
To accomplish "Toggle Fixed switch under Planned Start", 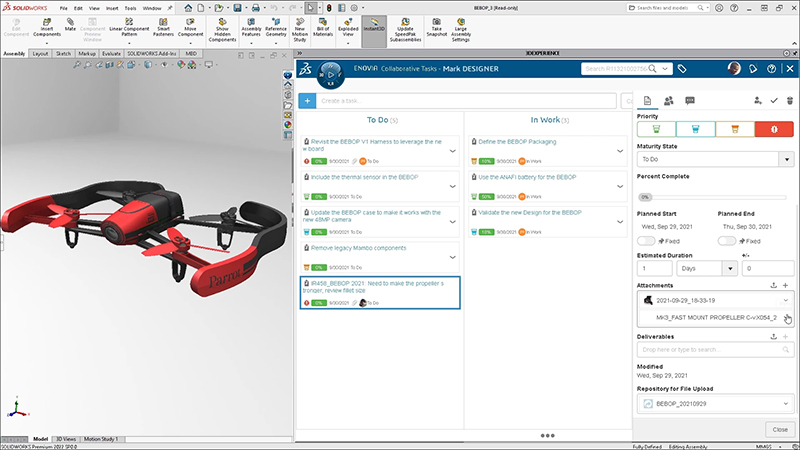I will pyautogui.click(x=646, y=241).
